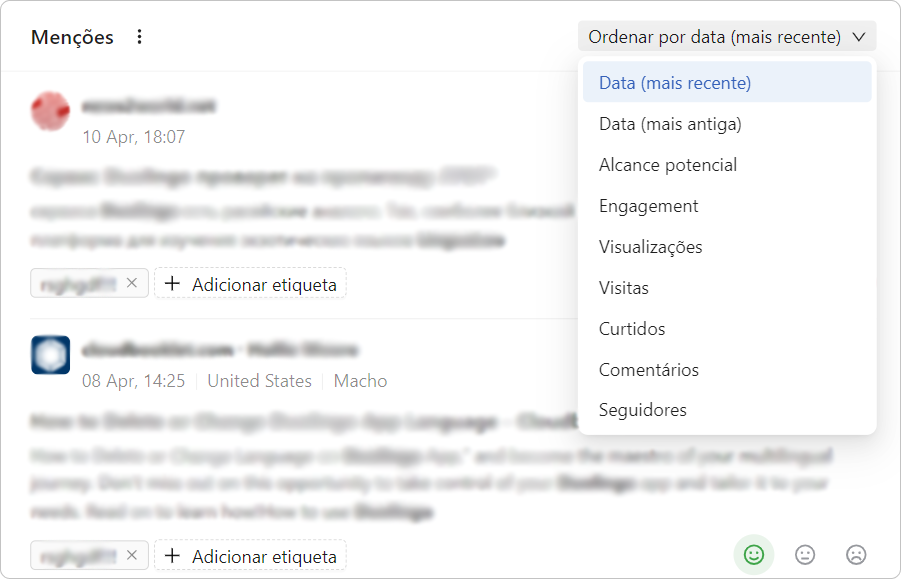
Task: Collapse the Ordenar por data dropdown
Action: pos(727,37)
